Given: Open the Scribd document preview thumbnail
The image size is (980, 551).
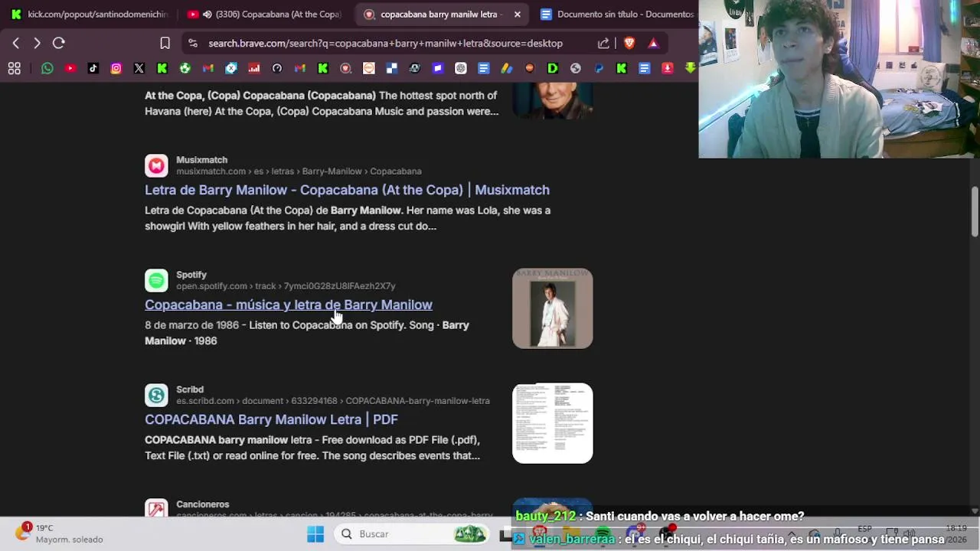Looking at the screenshot, I should [552, 423].
